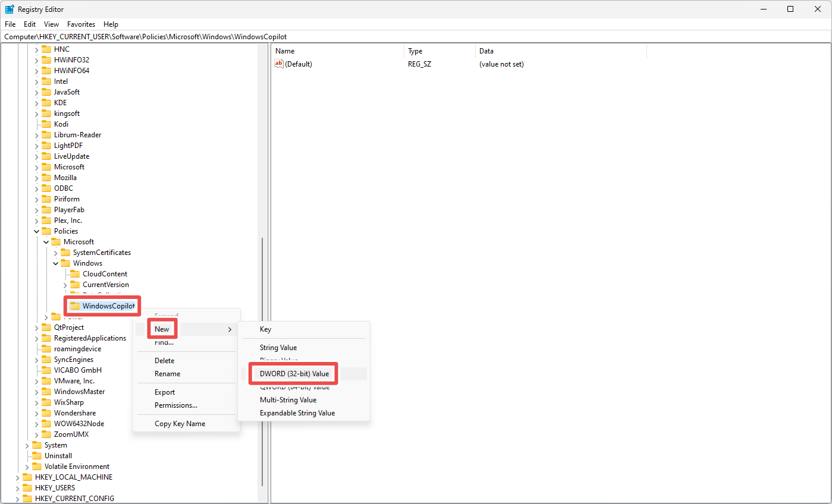
Task: Collapse the Windows tree node
Action: point(55,263)
